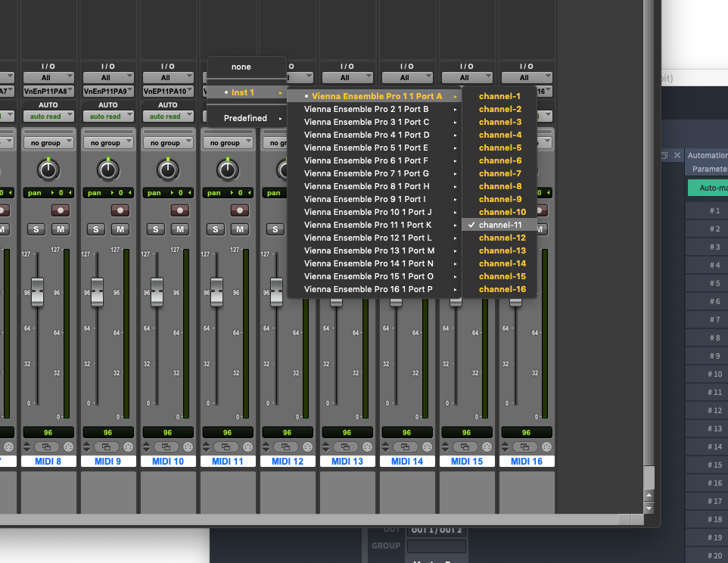Open output window for MIDI 9 track
The width and height of the screenshot is (728, 563).
click(x=106, y=447)
